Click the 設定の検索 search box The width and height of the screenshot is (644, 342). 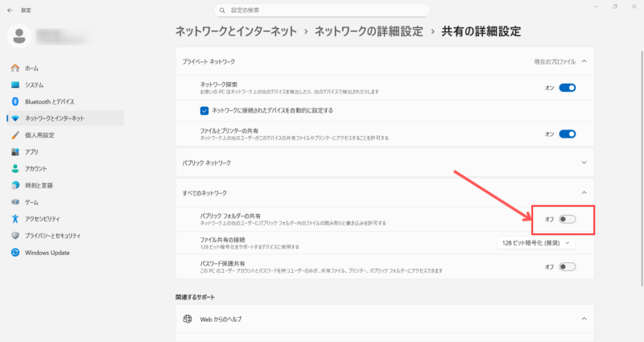pos(322,10)
